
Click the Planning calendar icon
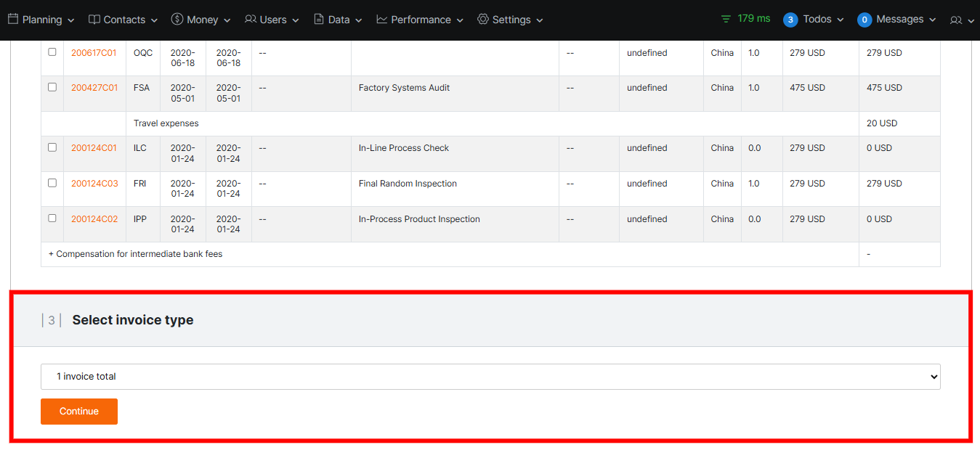click(13, 20)
